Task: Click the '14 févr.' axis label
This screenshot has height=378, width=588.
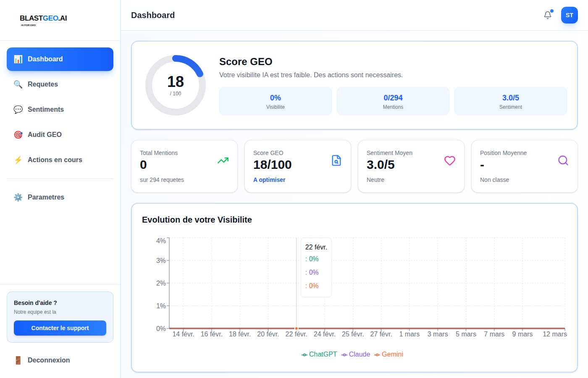Action: [x=183, y=334]
